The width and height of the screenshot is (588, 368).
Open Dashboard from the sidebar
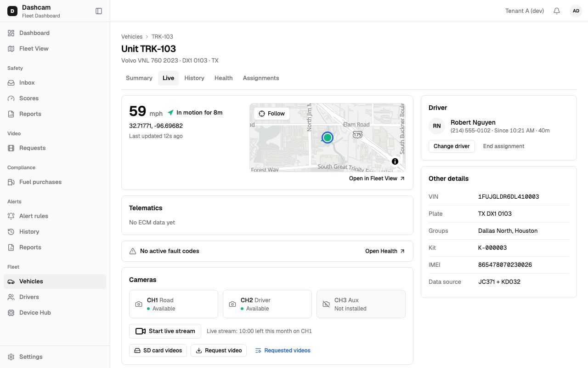[x=55, y=33]
